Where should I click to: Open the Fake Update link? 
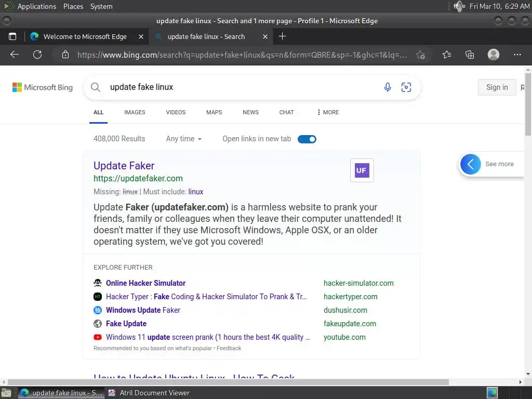[126, 324]
